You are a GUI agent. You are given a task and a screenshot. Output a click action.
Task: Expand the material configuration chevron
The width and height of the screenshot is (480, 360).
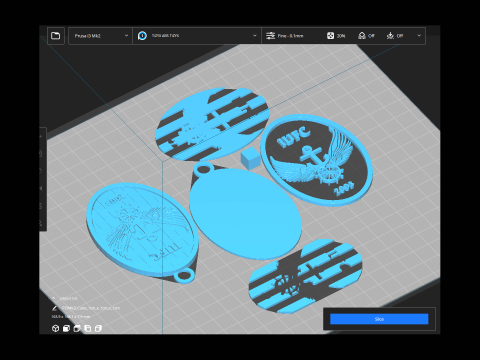click(255, 36)
